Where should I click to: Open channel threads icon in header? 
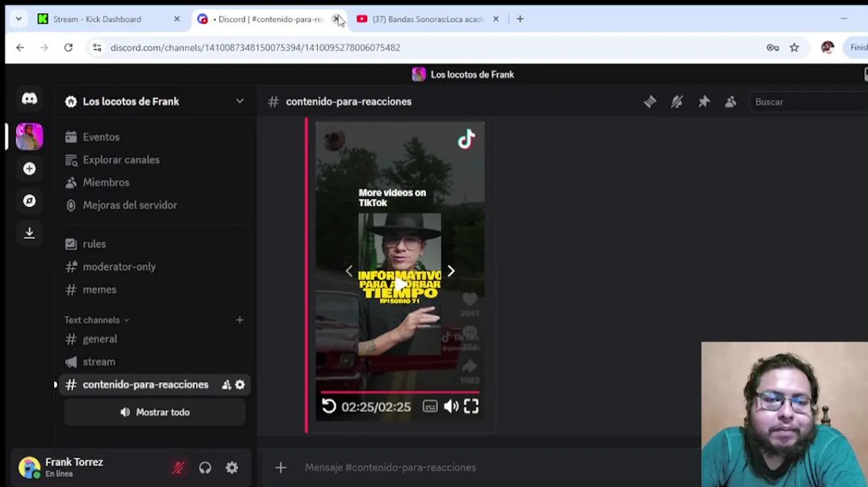point(650,101)
